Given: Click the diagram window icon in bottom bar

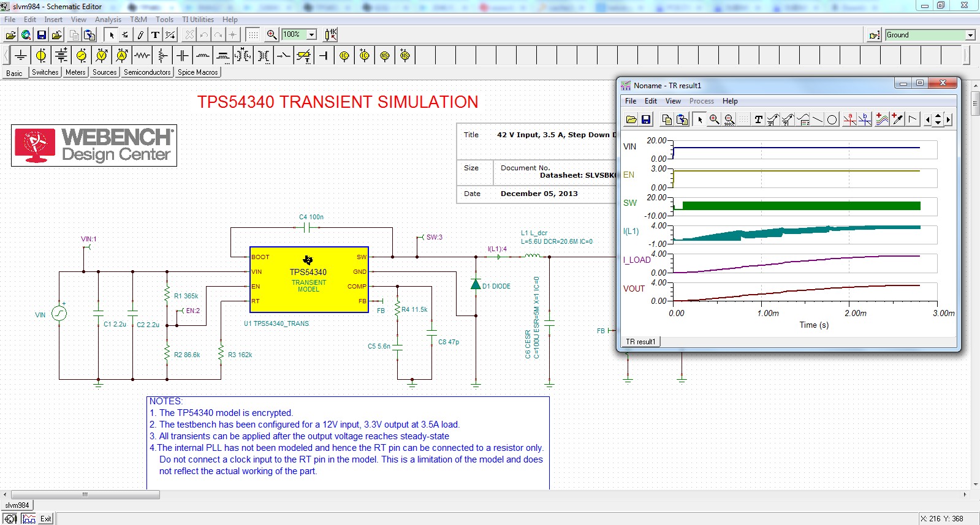Looking at the screenshot, I should click(x=29, y=519).
